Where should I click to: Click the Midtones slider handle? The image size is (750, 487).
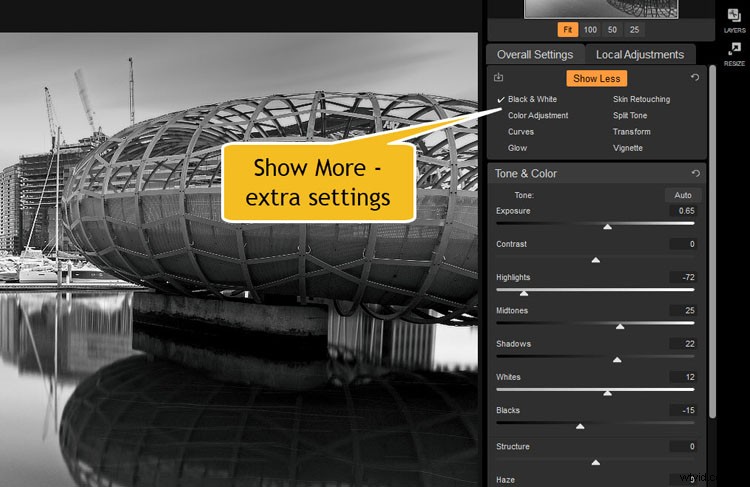[620, 326]
